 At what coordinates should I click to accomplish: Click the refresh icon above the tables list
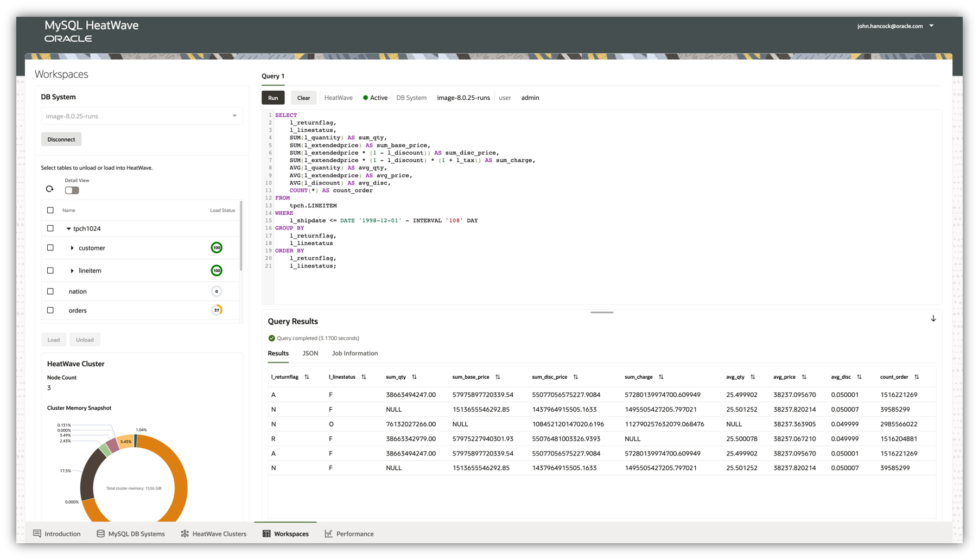(x=49, y=189)
